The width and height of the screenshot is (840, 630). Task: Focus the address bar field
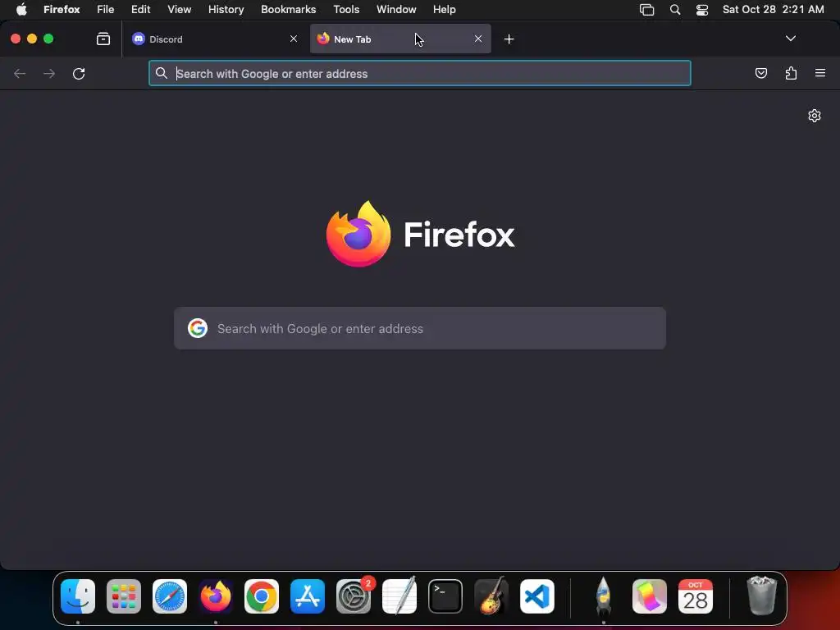(419, 73)
